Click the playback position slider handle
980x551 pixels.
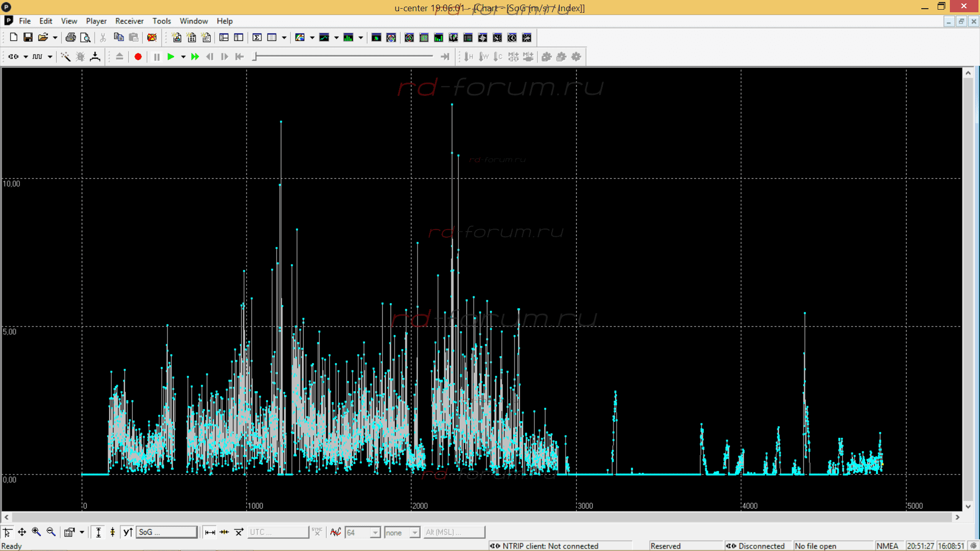tap(255, 57)
